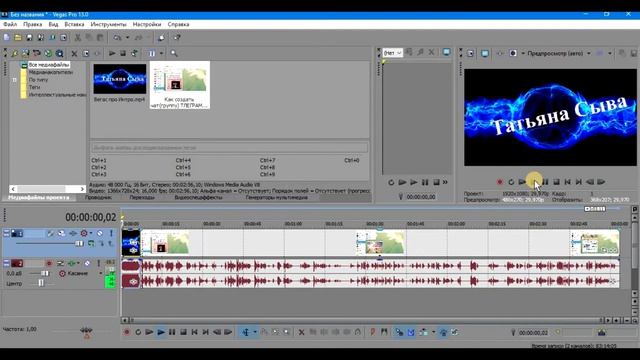
Task: Switch to the Проводник tab
Action: coord(98,198)
